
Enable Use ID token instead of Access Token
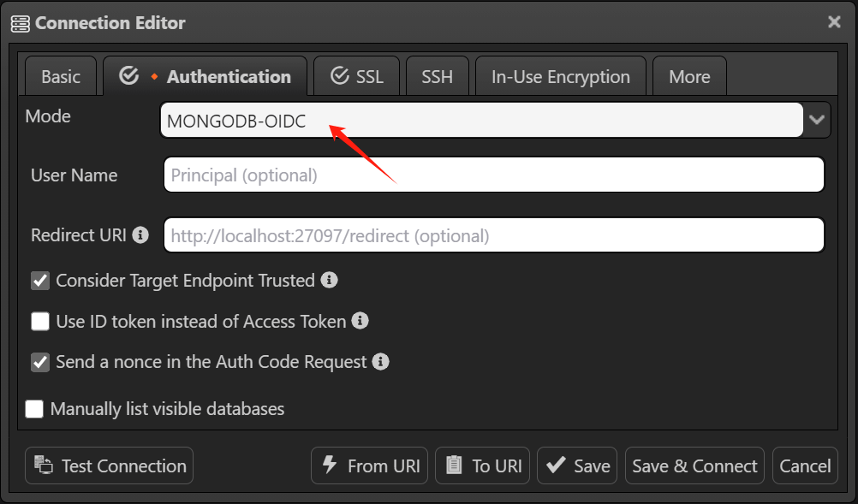[40, 322]
